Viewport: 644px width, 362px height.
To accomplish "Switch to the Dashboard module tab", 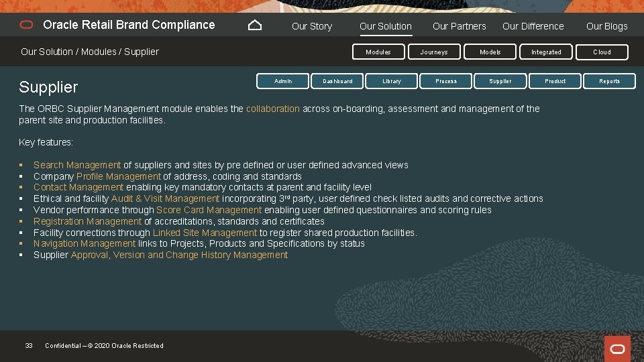I will [x=337, y=81].
